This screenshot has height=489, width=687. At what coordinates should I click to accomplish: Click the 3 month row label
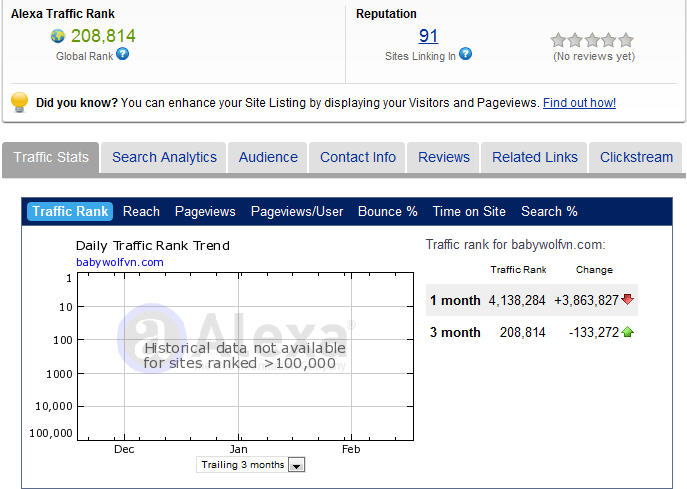pyautogui.click(x=455, y=332)
